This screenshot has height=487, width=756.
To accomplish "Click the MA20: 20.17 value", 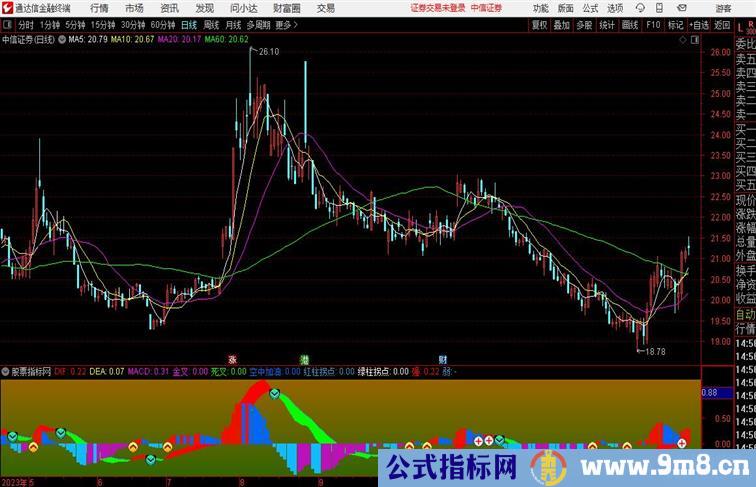I will coord(179,40).
